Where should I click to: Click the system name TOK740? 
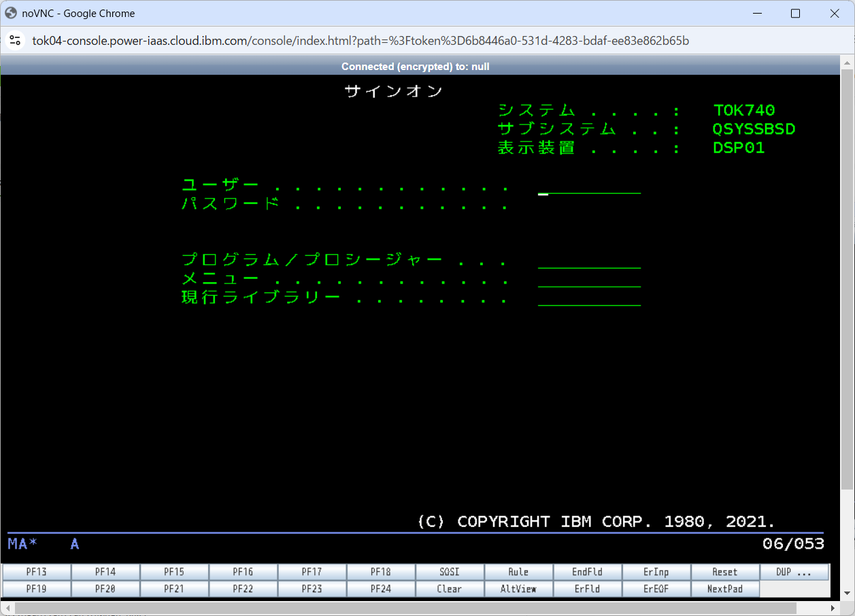click(744, 111)
